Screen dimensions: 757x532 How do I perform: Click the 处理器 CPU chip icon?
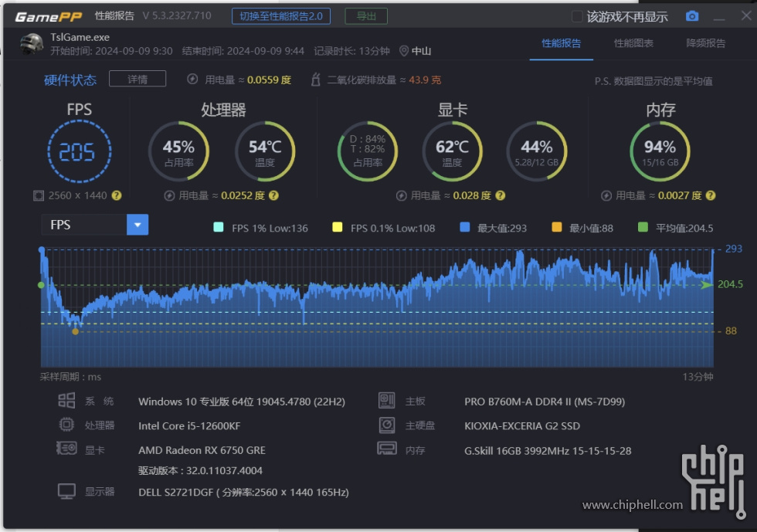pyautogui.click(x=66, y=425)
